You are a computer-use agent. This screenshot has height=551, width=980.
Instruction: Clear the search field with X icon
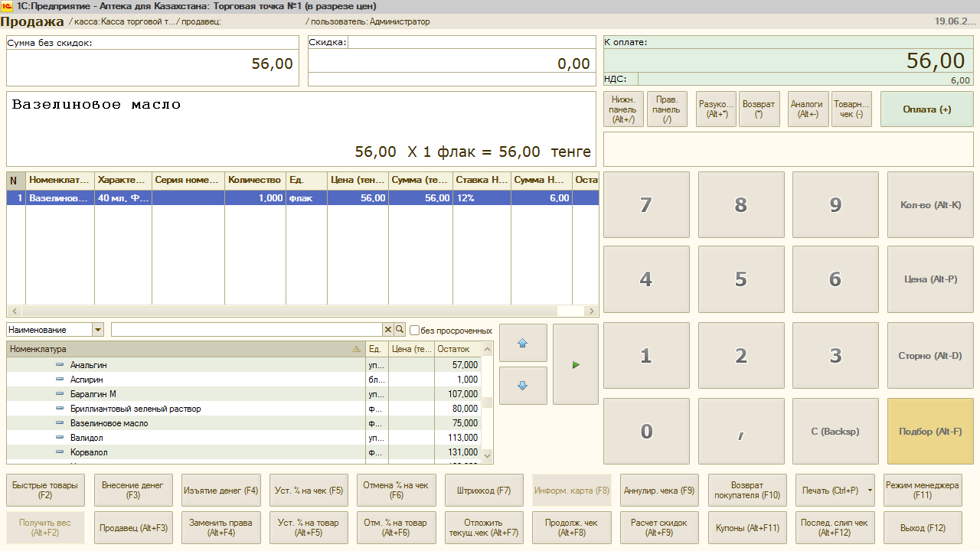click(x=388, y=330)
